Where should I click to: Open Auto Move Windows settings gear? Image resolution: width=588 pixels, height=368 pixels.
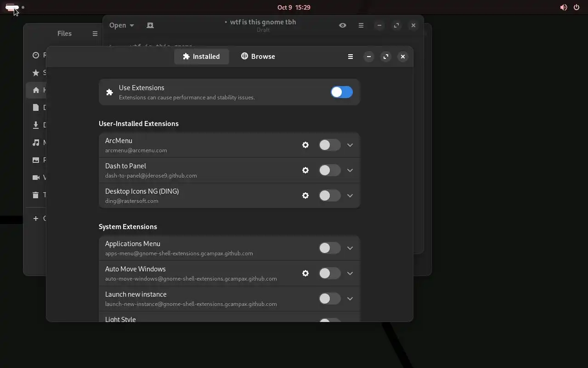point(305,273)
